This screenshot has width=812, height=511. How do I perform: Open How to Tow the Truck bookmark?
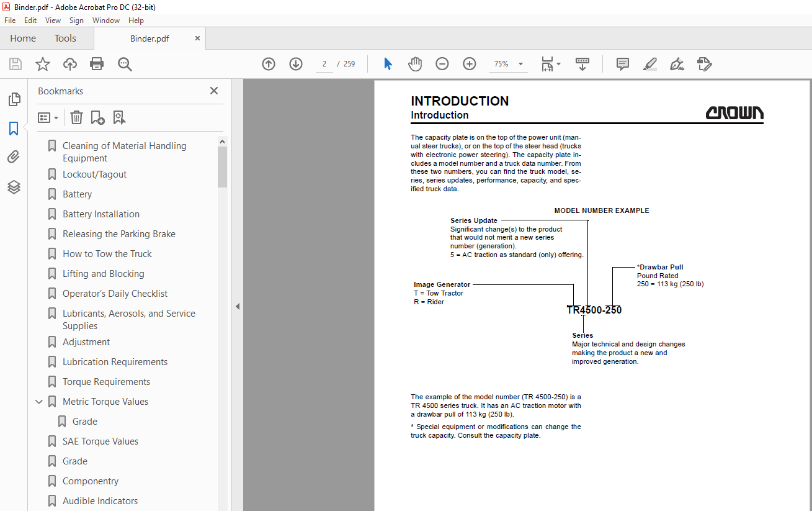[107, 254]
